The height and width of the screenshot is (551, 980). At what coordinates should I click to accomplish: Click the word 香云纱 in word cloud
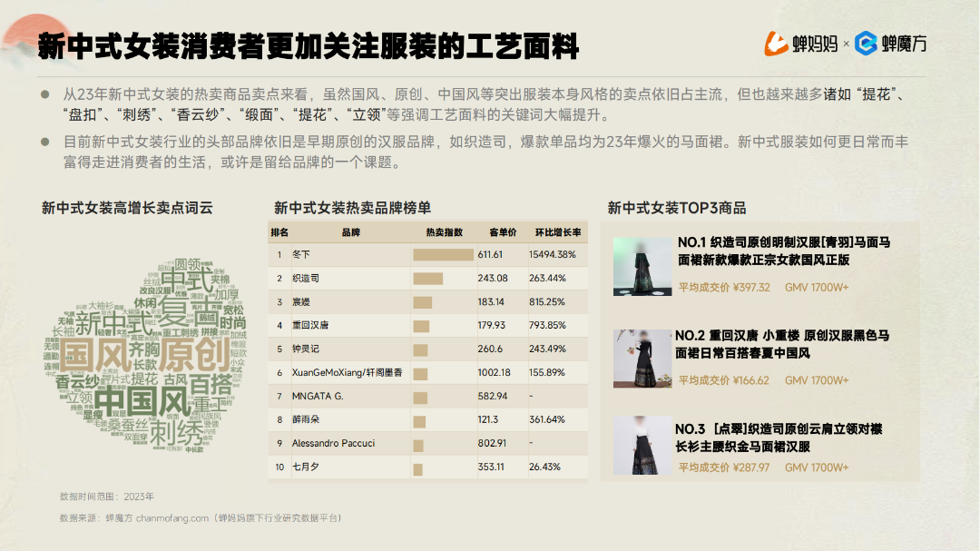(77, 382)
